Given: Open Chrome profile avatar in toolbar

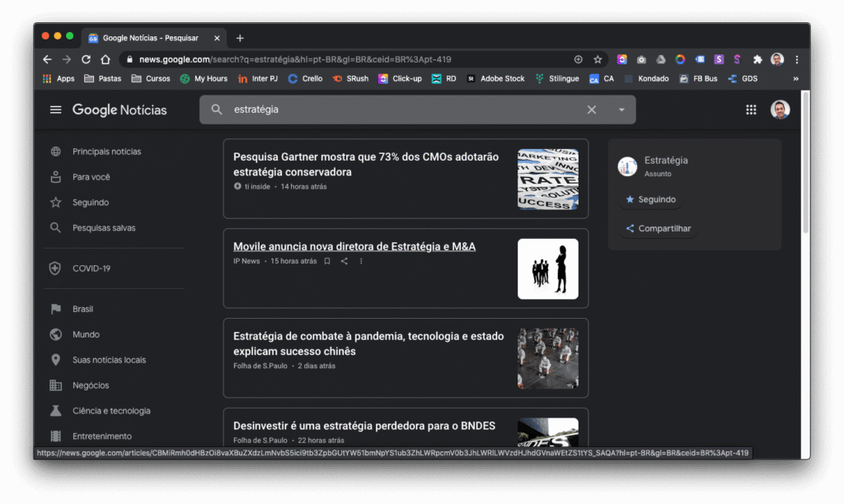Looking at the screenshot, I should coord(777,59).
